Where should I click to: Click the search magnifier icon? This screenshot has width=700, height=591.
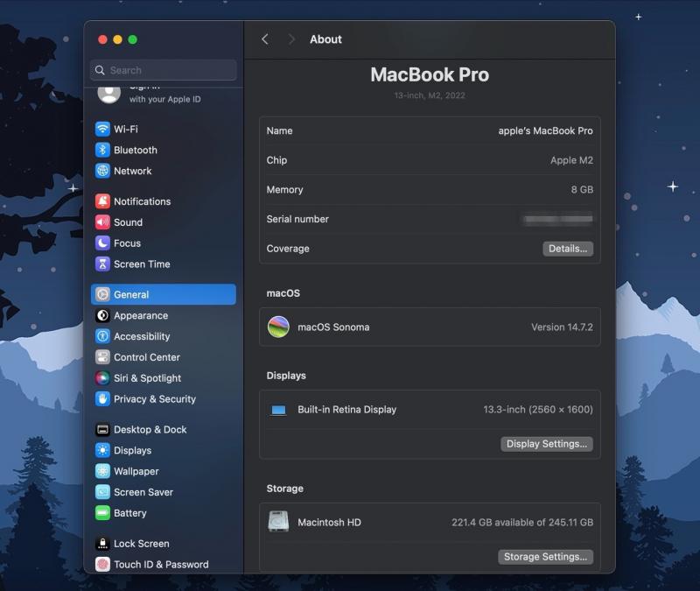[100, 70]
